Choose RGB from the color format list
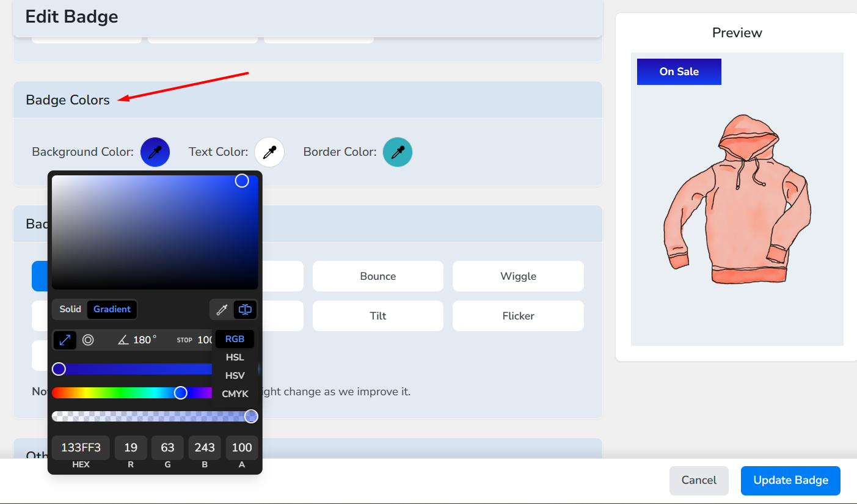The width and height of the screenshot is (857, 504). click(x=235, y=339)
